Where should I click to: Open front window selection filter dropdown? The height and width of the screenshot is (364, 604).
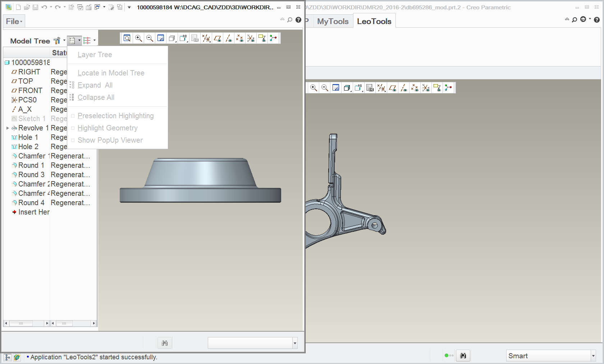click(295, 343)
